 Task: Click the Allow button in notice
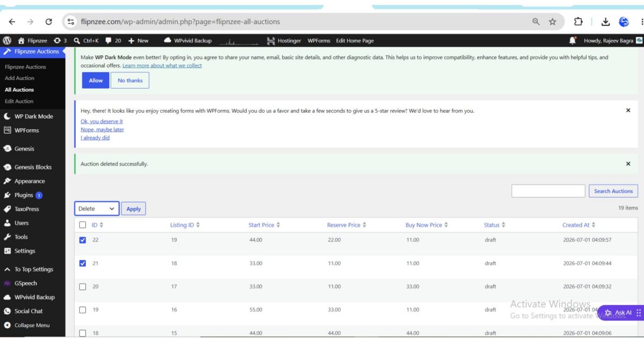click(96, 80)
